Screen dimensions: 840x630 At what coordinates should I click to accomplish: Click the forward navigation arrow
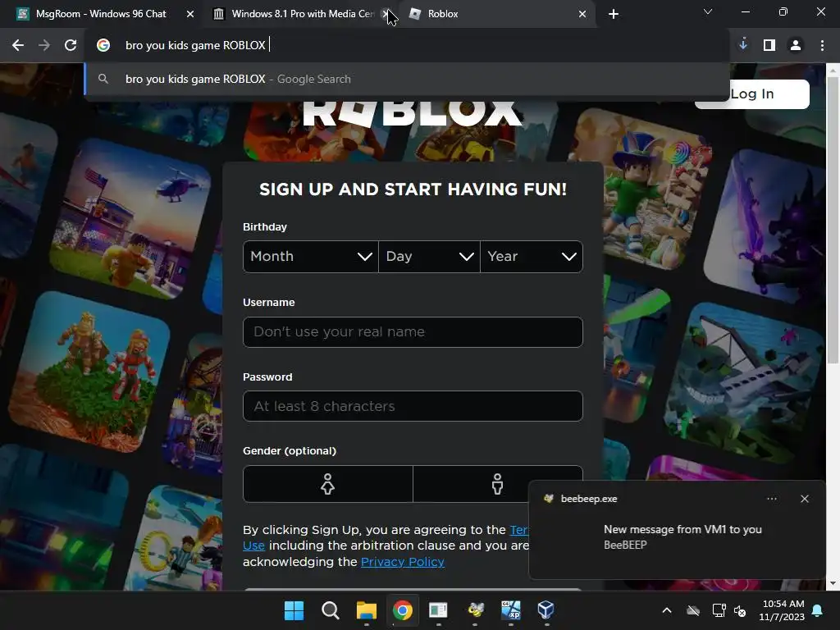click(x=44, y=46)
